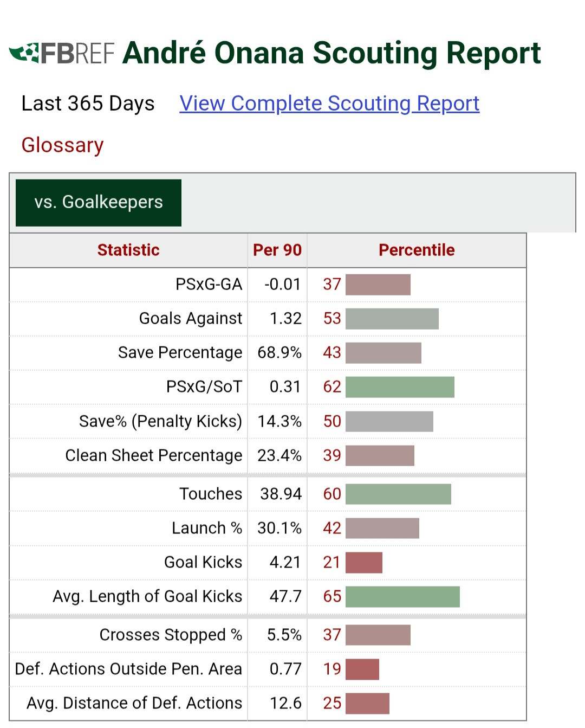Open View Complete Scouting Report link
Screen dimensions: 585x728
(329, 104)
